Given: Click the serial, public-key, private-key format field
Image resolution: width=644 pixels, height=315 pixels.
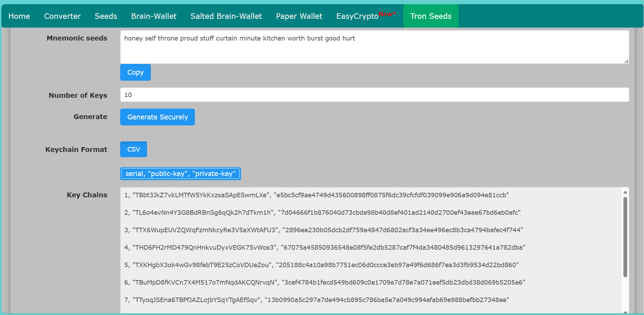Looking at the screenshot, I should pyautogui.click(x=181, y=174).
